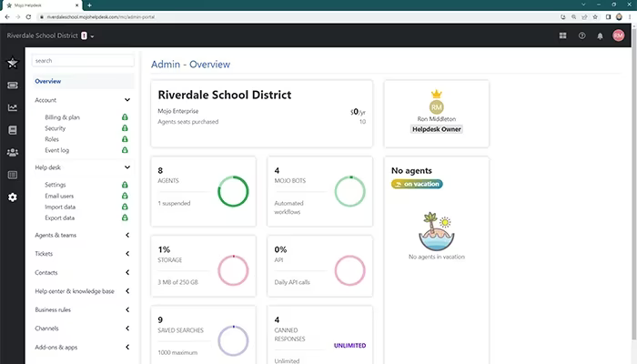
Task: Click the lock icon beside Settings
Action: point(125,185)
